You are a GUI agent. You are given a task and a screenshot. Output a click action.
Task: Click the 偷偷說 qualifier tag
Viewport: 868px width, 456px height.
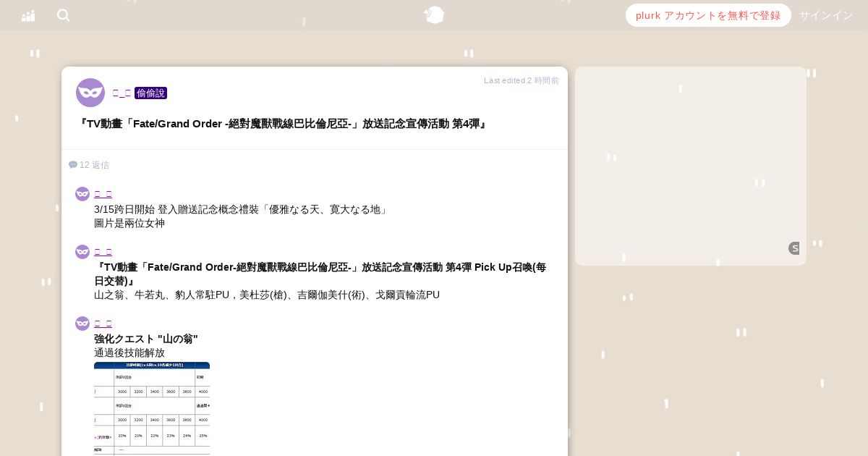coord(150,93)
